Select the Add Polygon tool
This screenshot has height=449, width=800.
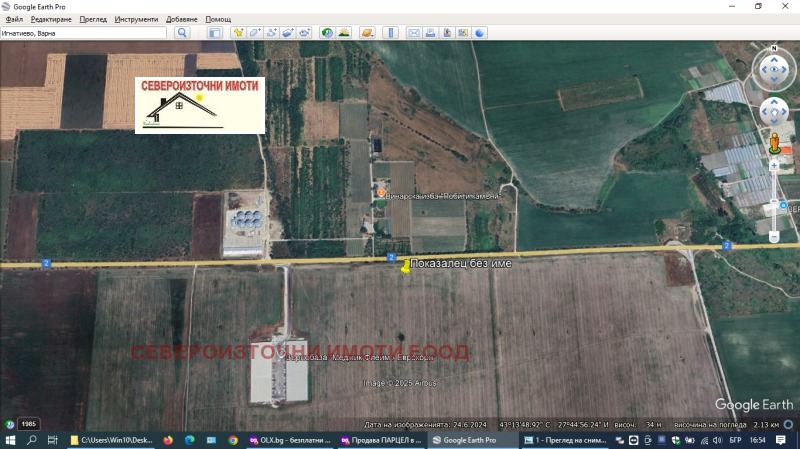tap(255, 33)
